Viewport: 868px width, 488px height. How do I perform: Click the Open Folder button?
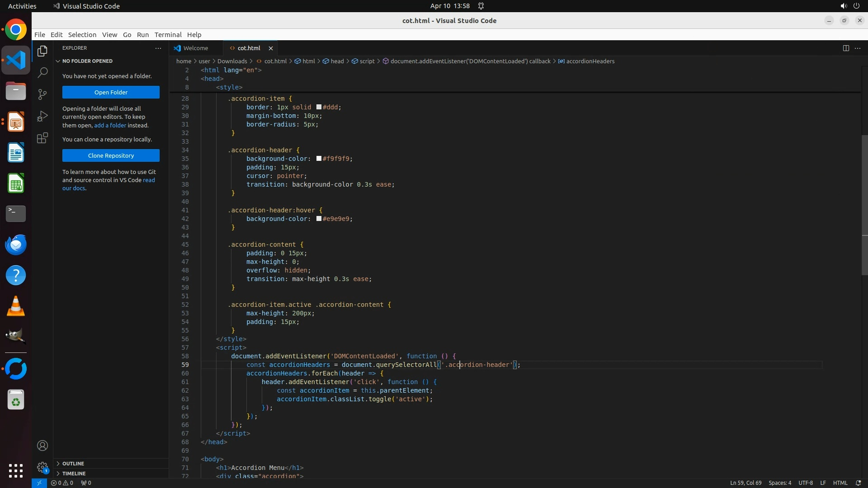[x=111, y=92]
